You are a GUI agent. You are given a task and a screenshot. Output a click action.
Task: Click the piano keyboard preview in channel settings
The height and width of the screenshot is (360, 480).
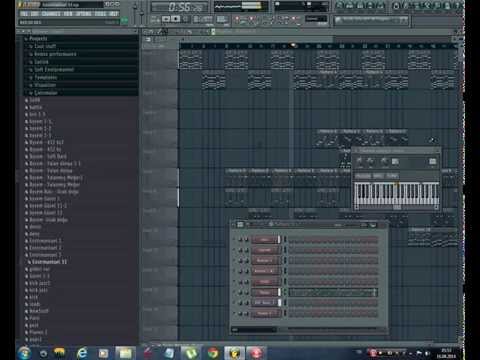point(397,193)
